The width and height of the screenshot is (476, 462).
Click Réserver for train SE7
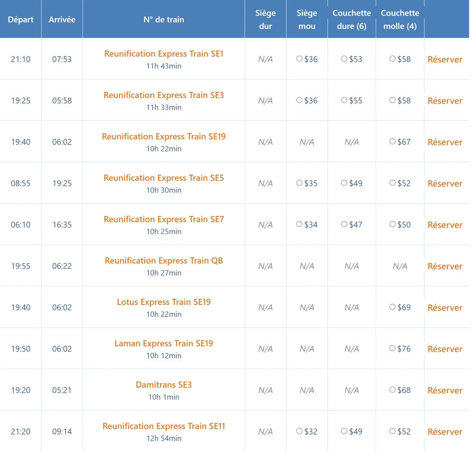click(x=445, y=225)
